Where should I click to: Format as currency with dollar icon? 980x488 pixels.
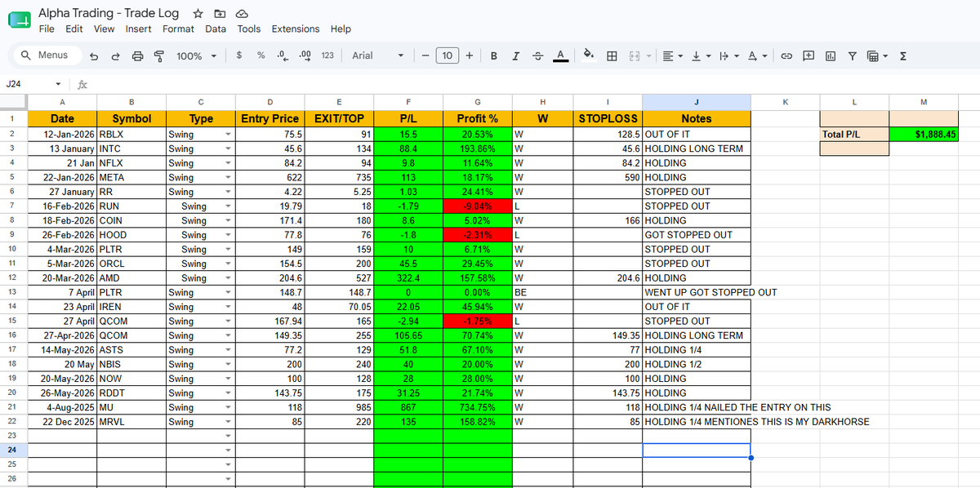(238, 55)
